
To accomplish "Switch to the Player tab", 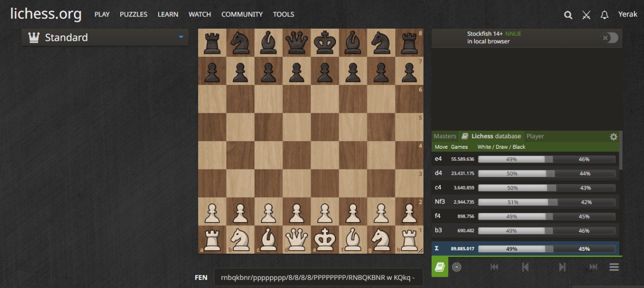I will 535,136.
